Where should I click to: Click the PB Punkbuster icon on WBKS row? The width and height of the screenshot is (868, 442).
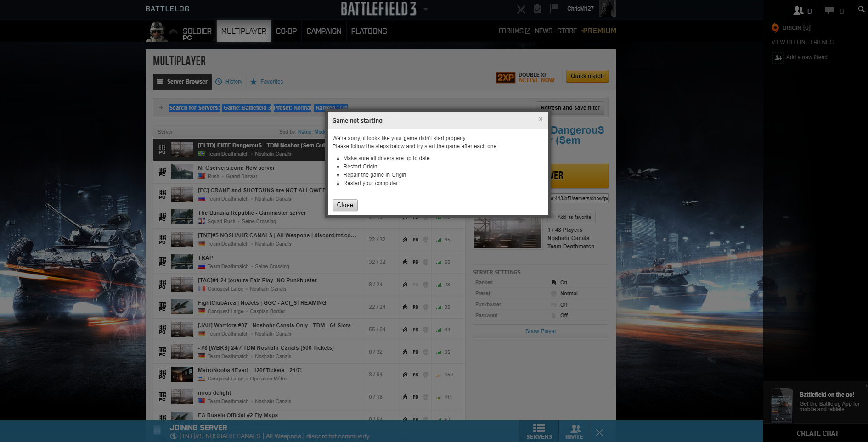[415, 352]
